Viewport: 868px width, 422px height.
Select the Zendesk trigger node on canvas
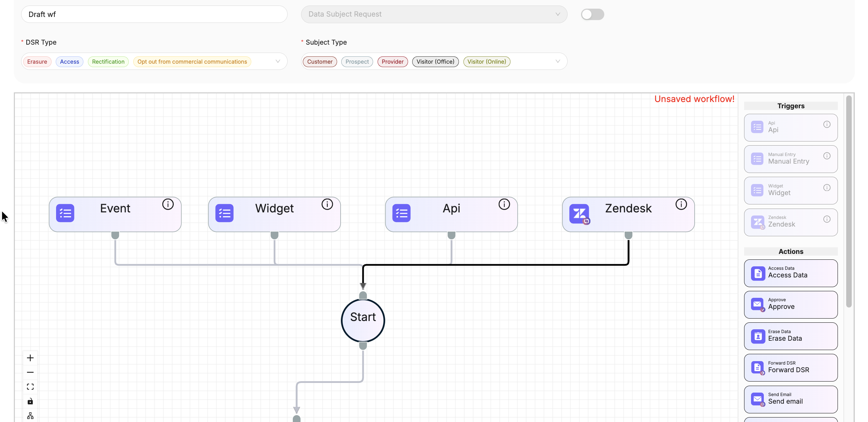pyautogui.click(x=629, y=214)
